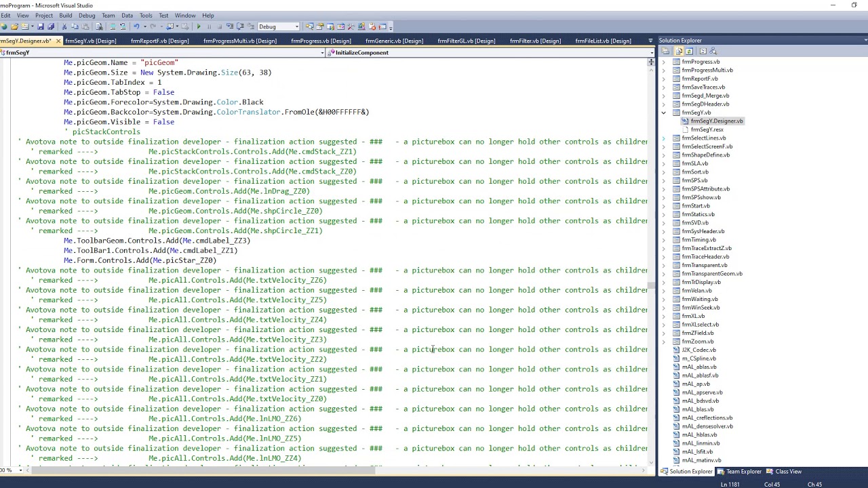The width and height of the screenshot is (868, 488).
Task: Switch to frmFilter.vb [Design] tab
Action: point(535,41)
